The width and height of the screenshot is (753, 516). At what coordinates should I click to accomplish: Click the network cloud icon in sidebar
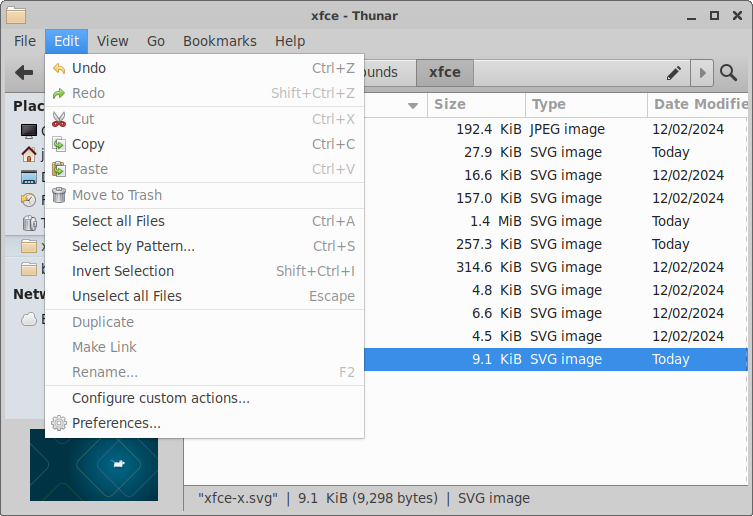29,319
